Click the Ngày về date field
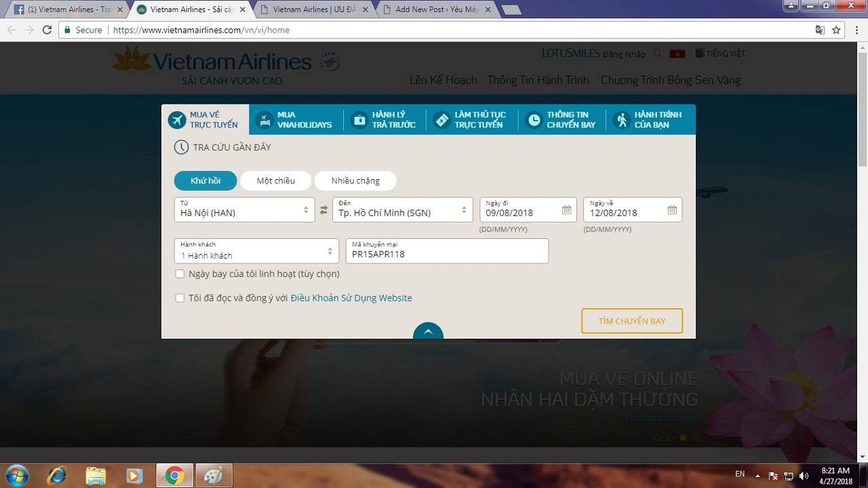 coord(633,210)
